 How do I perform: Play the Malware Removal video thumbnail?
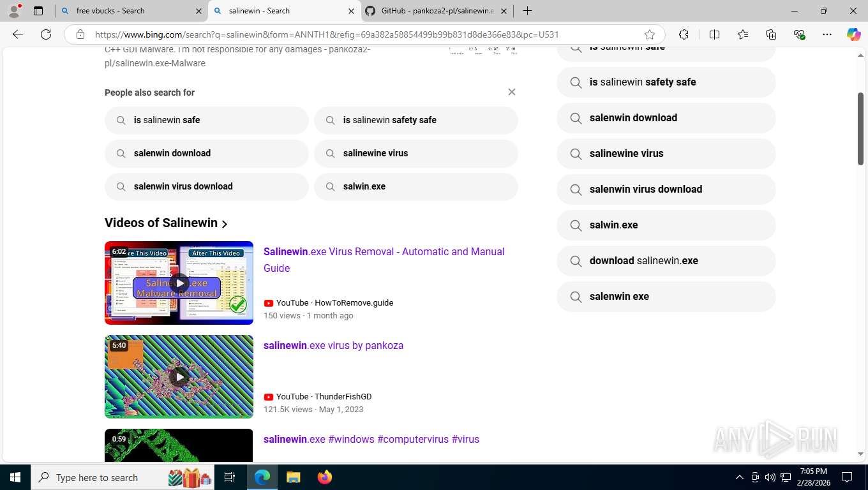[x=179, y=283]
